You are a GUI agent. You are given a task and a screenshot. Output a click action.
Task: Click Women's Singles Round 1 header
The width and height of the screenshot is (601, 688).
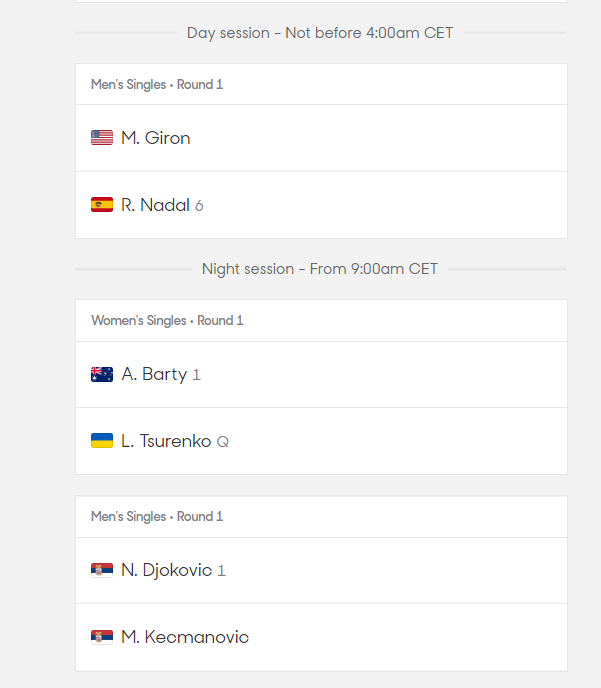coord(167,320)
